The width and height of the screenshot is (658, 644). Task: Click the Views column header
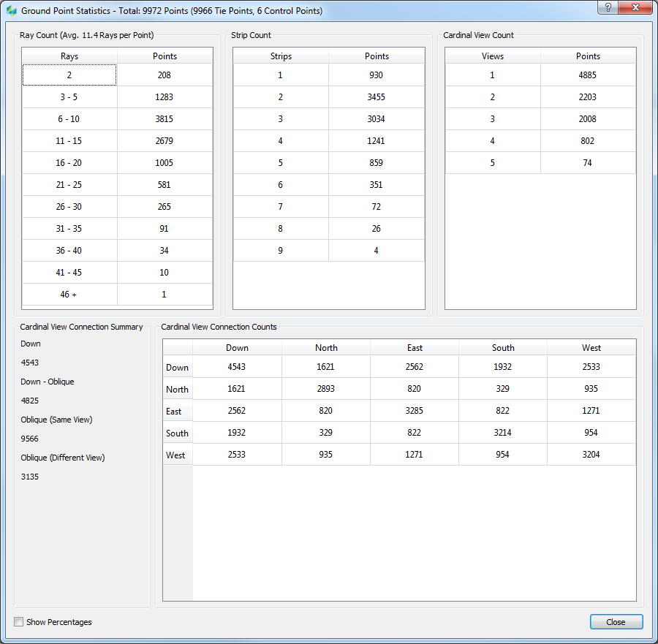click(492, 56)
